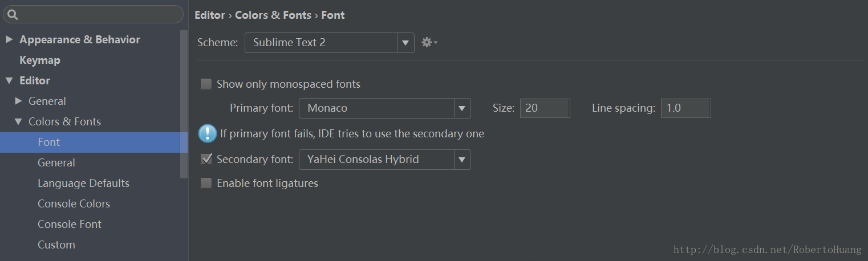The width and height of the screenshot is (868, 261).
Task: Collapse the Editor tree node
Action: tap(9, 80)
